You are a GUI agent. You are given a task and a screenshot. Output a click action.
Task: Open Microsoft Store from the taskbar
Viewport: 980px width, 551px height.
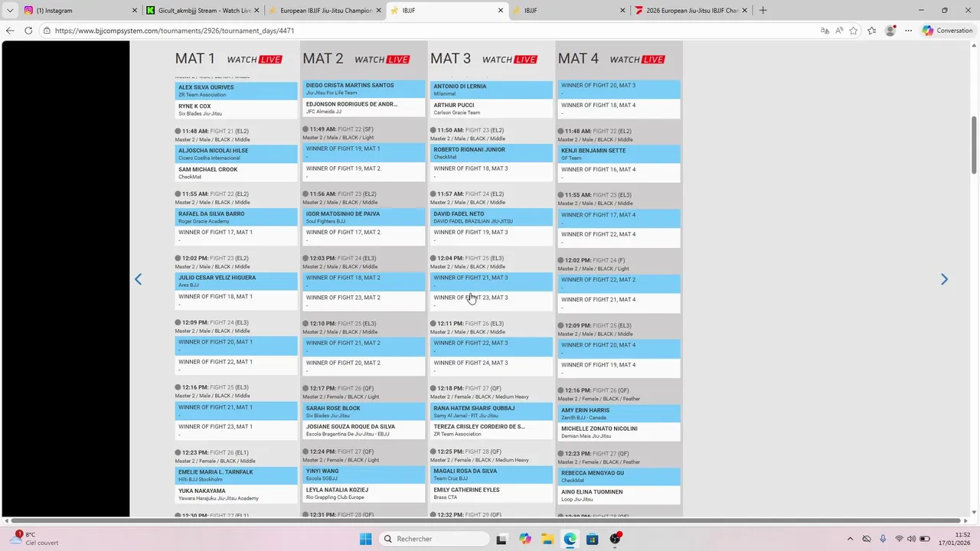tap(593, 539)
